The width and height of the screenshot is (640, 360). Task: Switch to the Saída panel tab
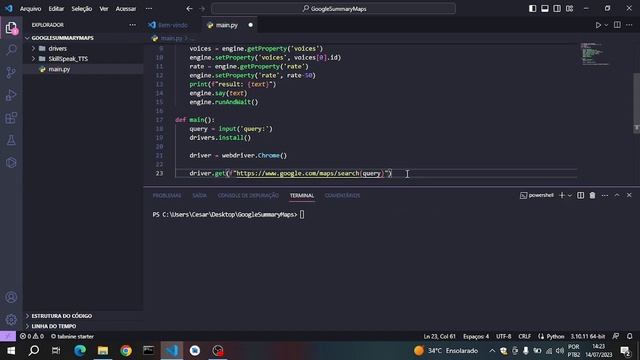point(199,196)
